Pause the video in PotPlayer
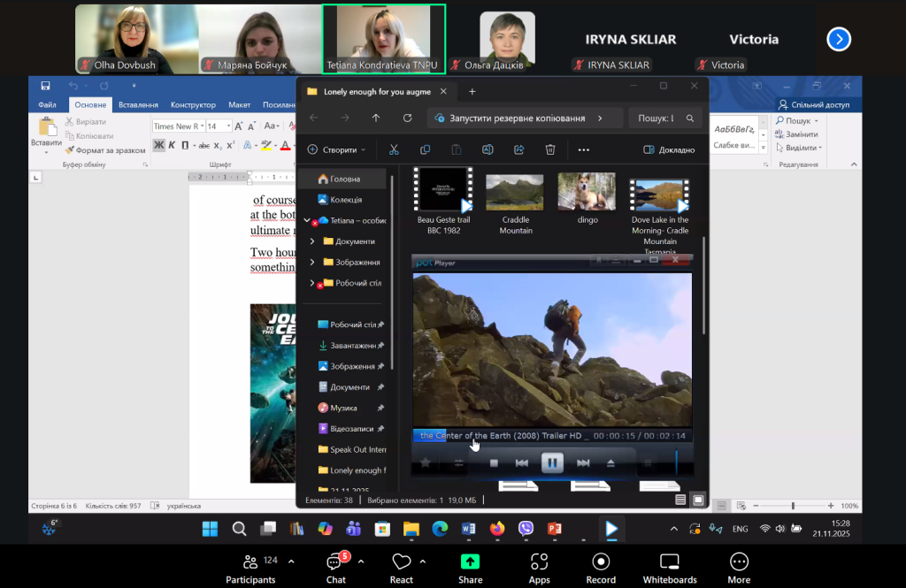 click(552, 462)
